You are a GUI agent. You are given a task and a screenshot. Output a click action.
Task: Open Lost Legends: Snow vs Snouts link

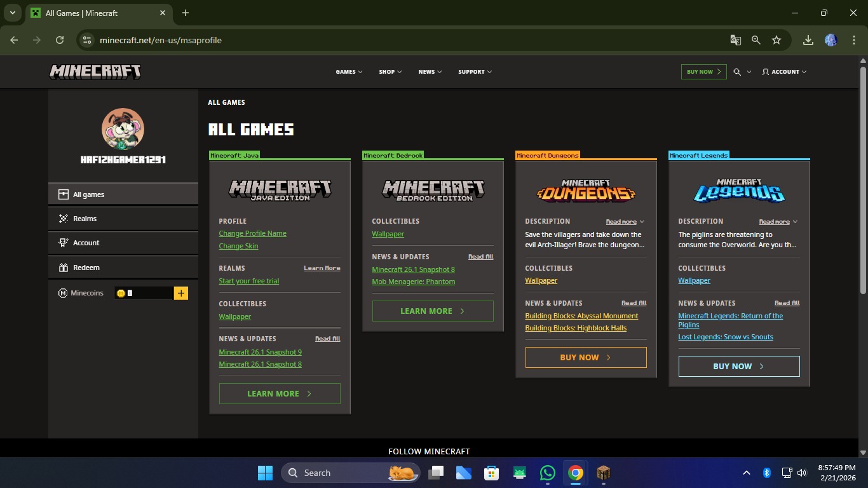coord(726,337)
